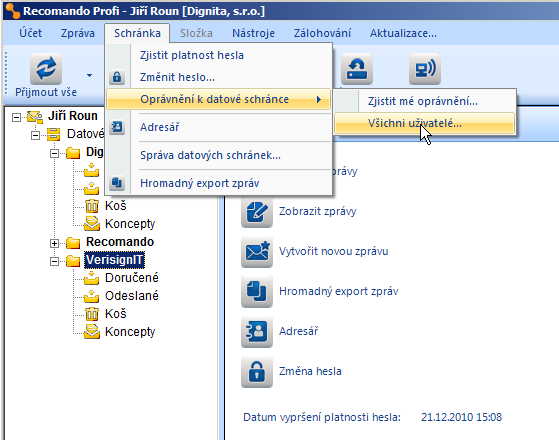Viewport: 559px width, 440px height.
Task: Close the open Schránka menu
Action: tap(137, 33)
